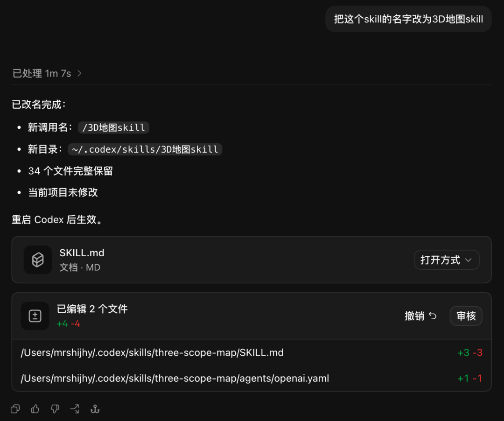The height and width of the screenshot is (421, 504).
Task: Click the /3D地图skill inline code
Action: pos(113,127)
